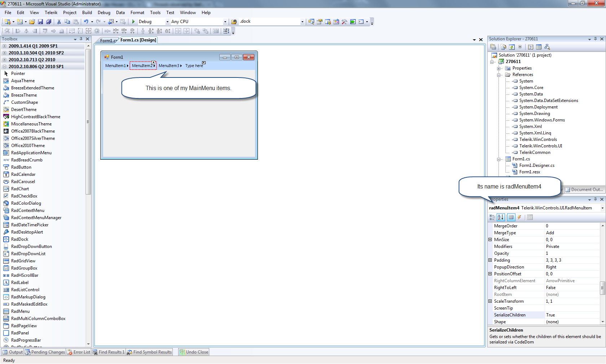
Task: Open the Format menu
Action: 137,13
